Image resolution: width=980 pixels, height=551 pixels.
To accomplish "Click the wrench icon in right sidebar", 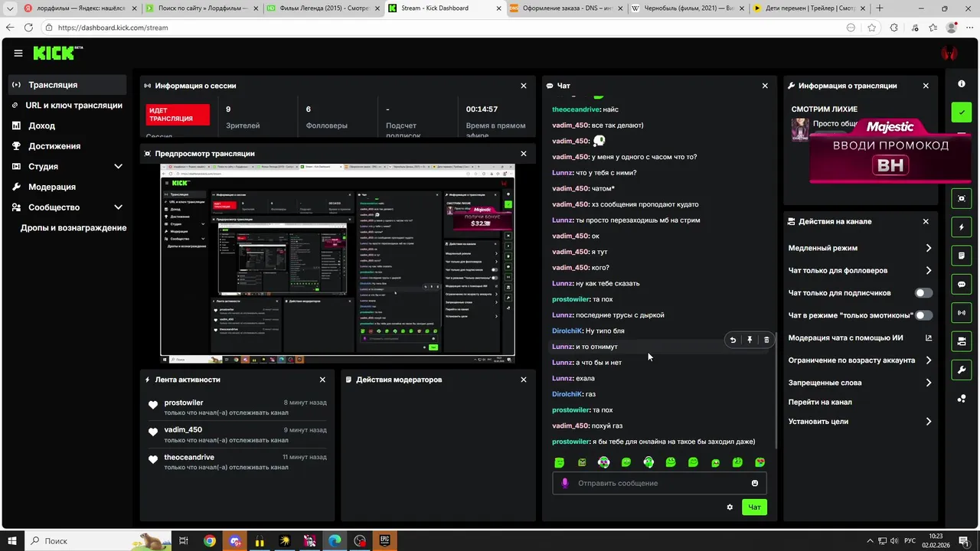I will coord(962,370).
